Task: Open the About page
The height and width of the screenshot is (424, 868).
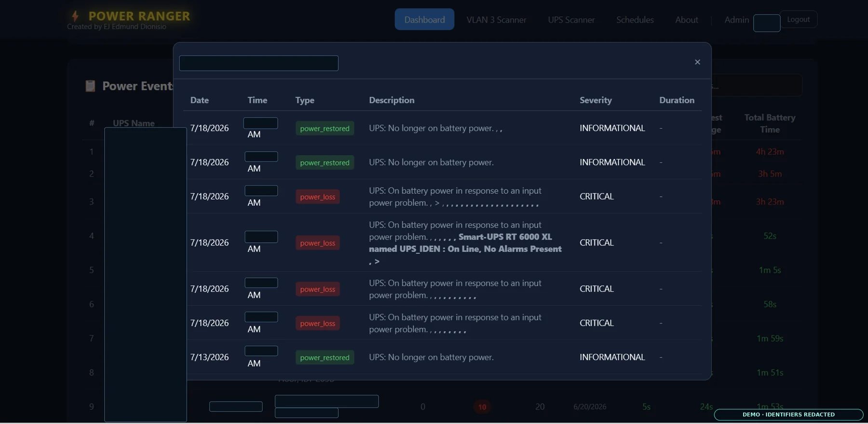Action: click(686, 20)
